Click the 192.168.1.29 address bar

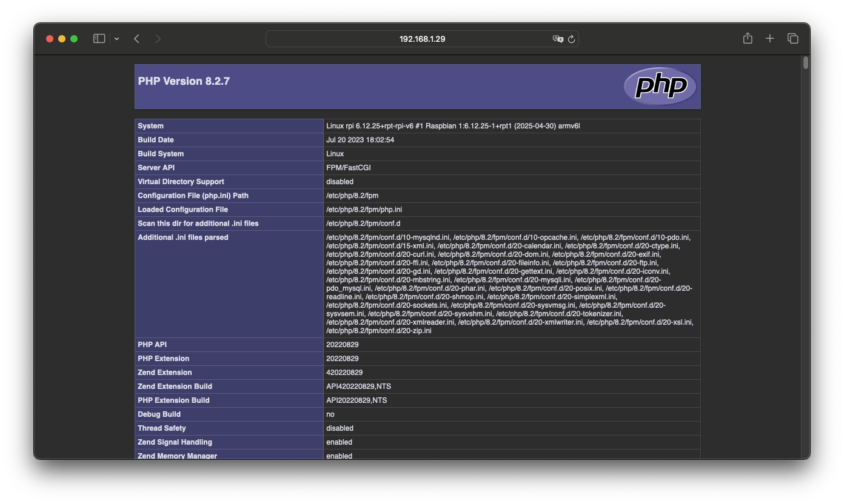[x=422, y=39]
